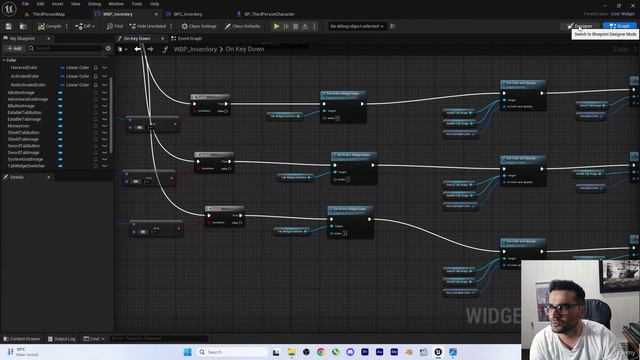
Task: Open Class Defaults
Action: (242, 26)
